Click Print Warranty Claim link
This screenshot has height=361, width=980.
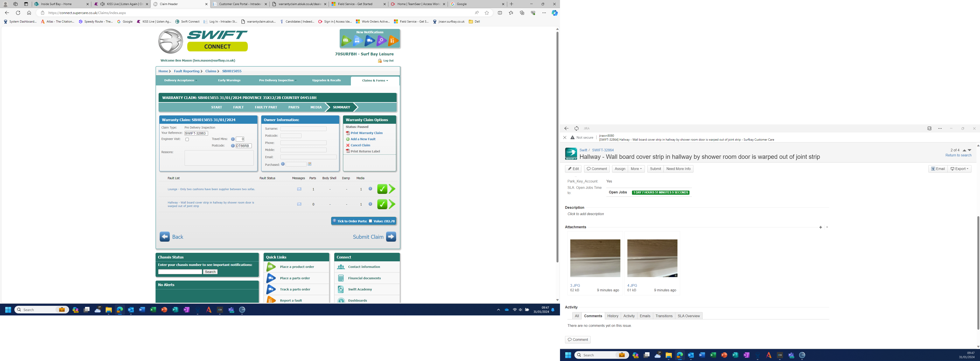[366, 133]
